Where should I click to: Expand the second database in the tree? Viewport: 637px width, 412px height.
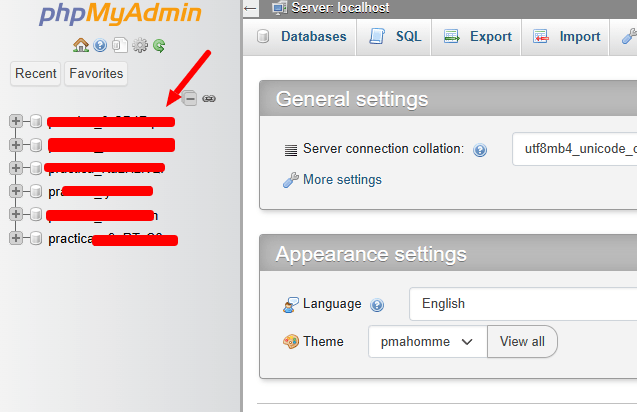[16, 145]
